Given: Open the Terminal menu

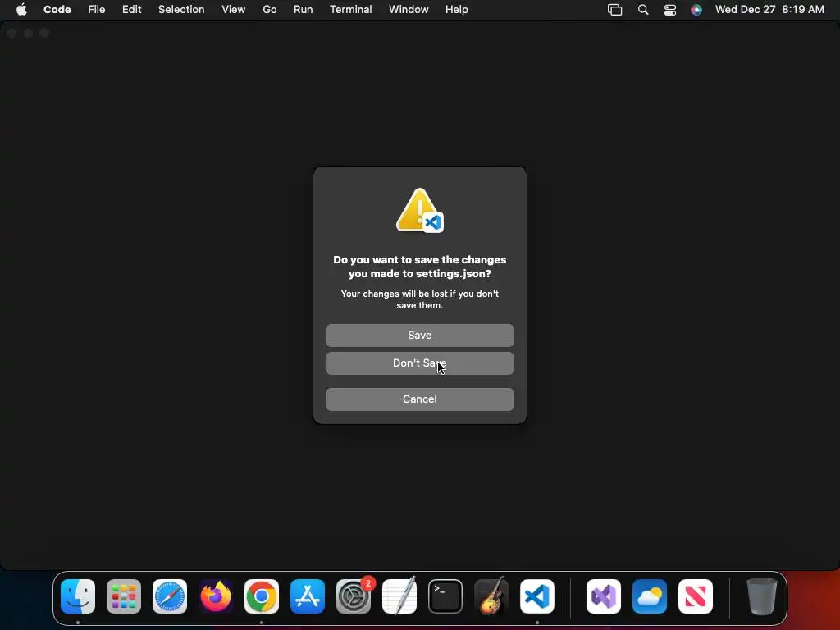Looking at the screenshot, I should (351, 10).
